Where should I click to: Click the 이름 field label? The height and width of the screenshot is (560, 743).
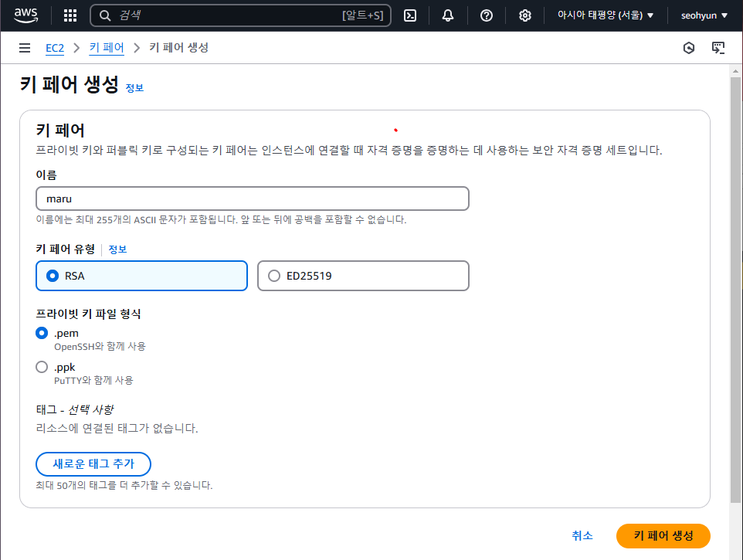46,175
